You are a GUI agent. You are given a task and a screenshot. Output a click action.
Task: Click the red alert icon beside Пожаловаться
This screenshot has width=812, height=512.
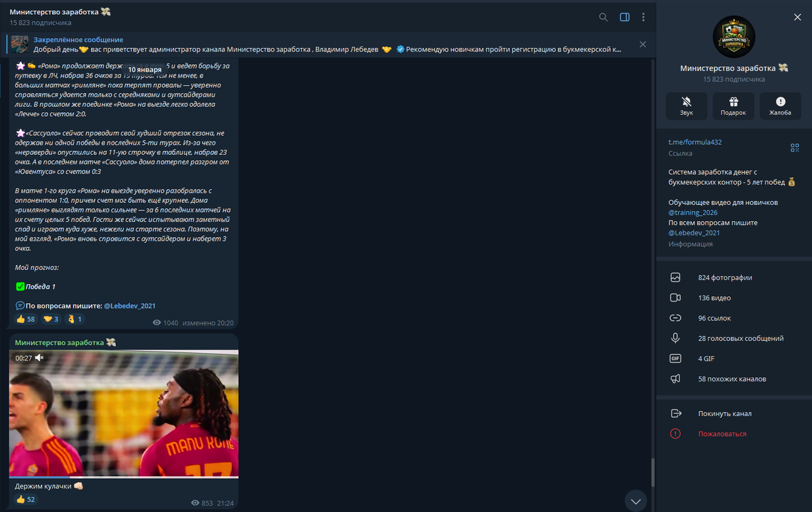675,434
